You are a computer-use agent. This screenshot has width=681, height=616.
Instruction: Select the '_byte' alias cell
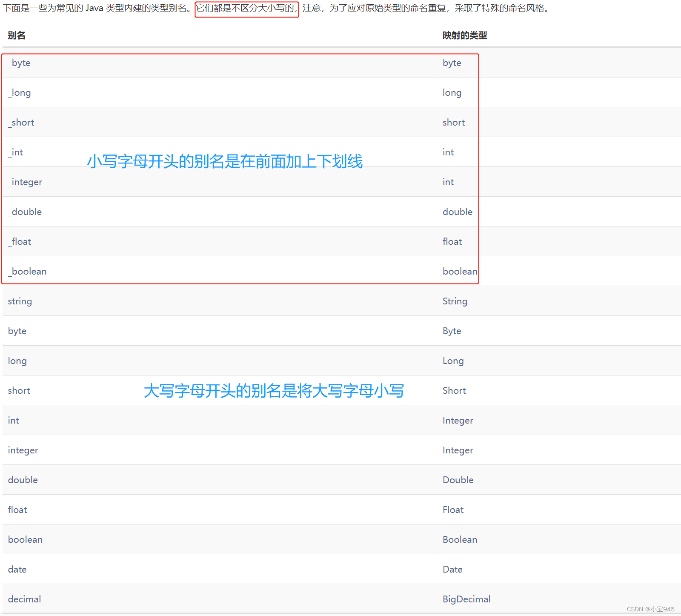click(19, 63)
